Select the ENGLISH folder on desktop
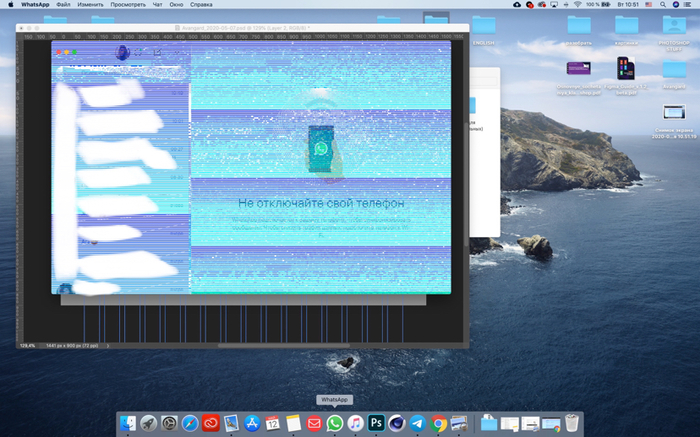This screenshot has width=700, height=437. click(484, 27)
